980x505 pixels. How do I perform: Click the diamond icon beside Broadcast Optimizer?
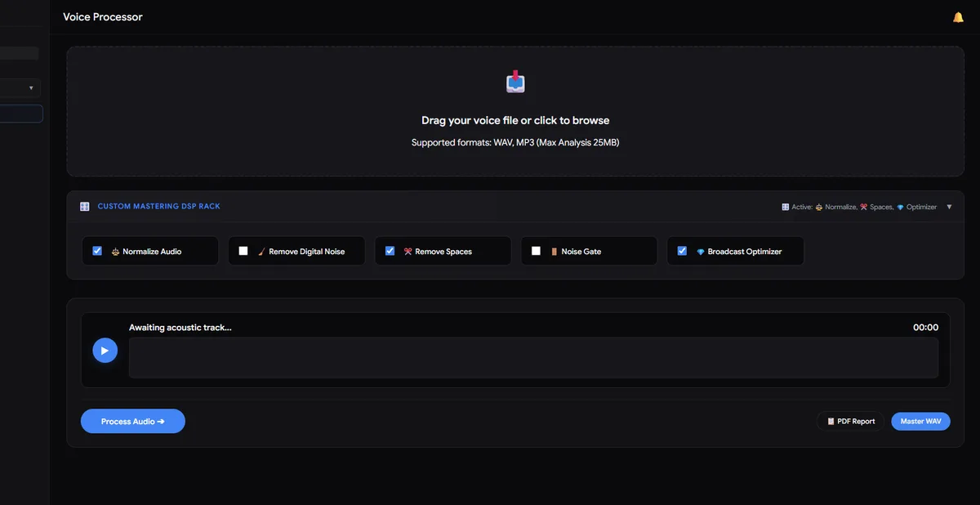pyautogui.click(x=701, y=252)
